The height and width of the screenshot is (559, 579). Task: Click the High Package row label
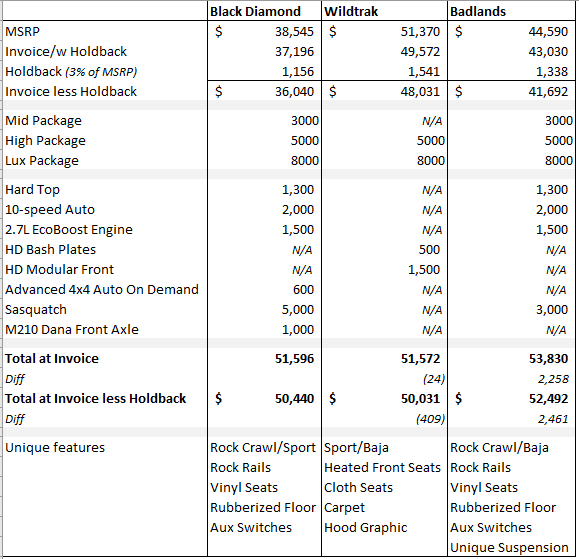[45, 141]
